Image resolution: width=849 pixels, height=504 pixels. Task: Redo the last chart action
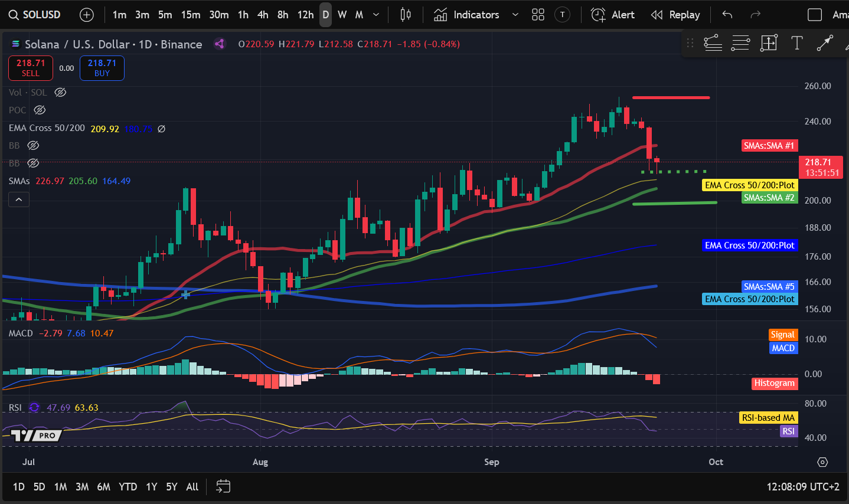pyautogui.click(x=755, y=15)
